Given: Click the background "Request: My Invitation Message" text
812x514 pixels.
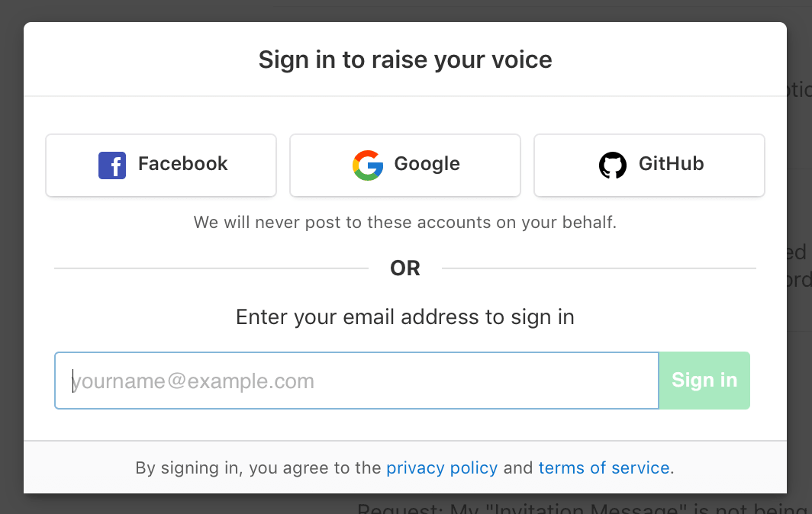Looking at the screenshot, I should (585, 507).
